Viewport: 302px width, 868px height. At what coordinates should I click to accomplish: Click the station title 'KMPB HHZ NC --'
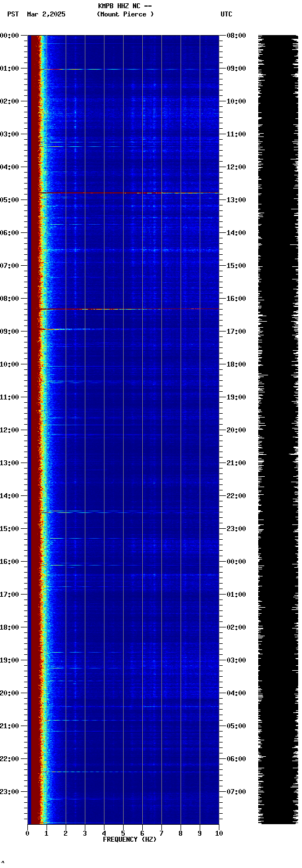(x=125, y=6)
